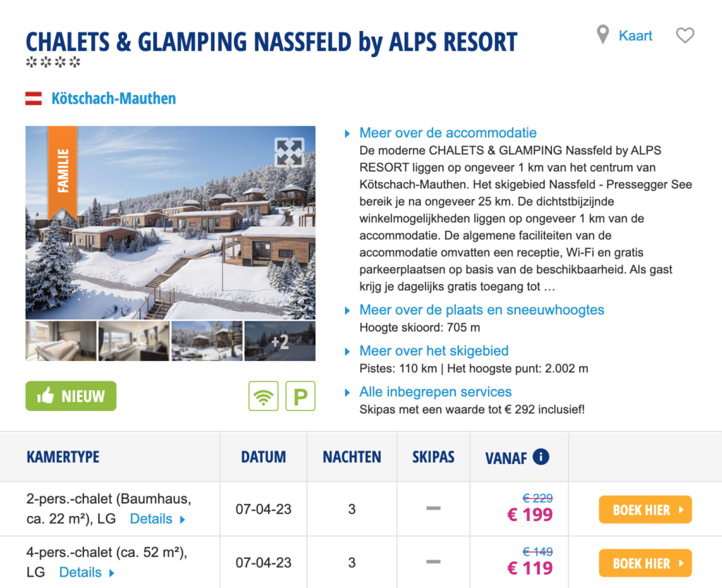Open the Kötschach-Mauthen location link
This screenshot has height=588, width=722.
114,99
